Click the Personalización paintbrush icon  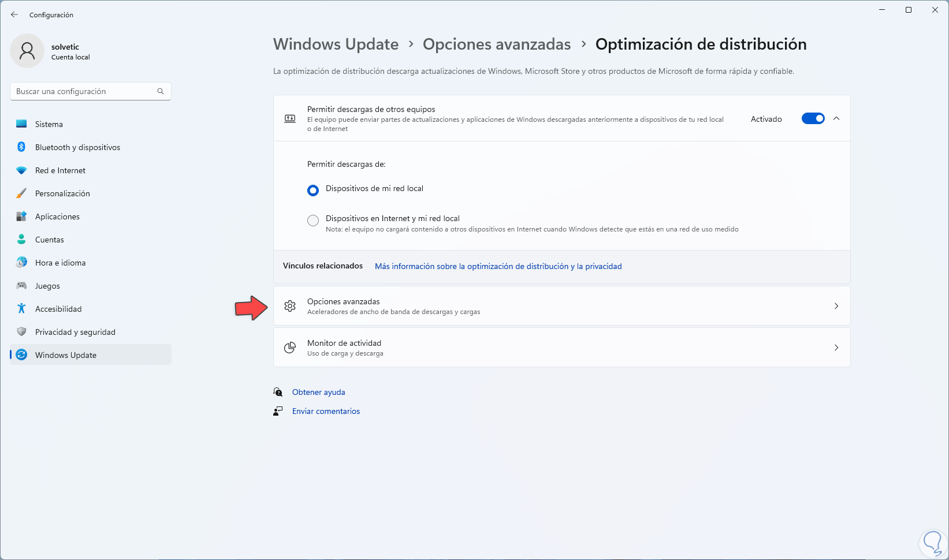21,193
